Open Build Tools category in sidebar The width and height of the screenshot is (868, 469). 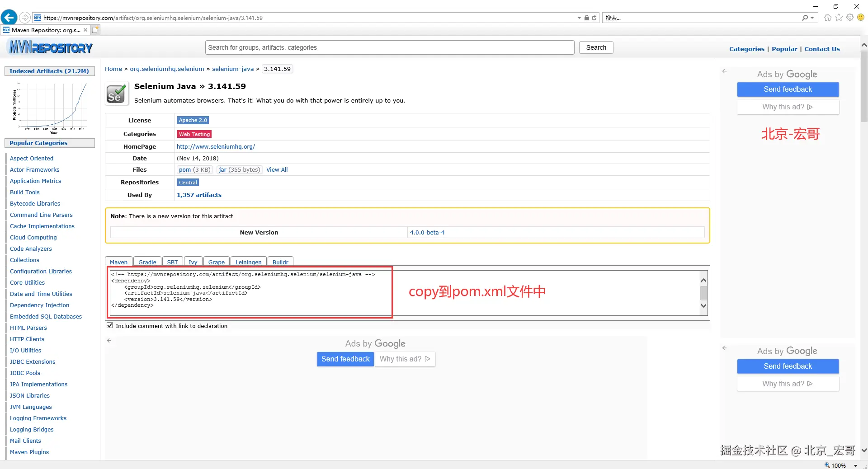(x=25, y=192)
